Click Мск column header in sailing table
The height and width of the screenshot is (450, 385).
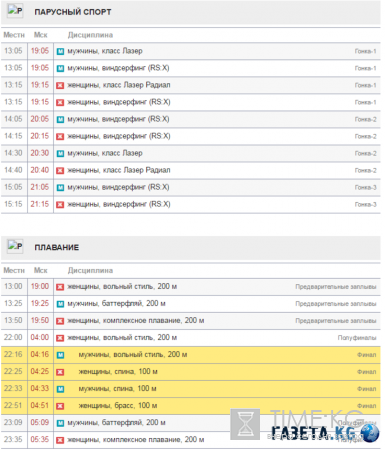click(41, 35)
